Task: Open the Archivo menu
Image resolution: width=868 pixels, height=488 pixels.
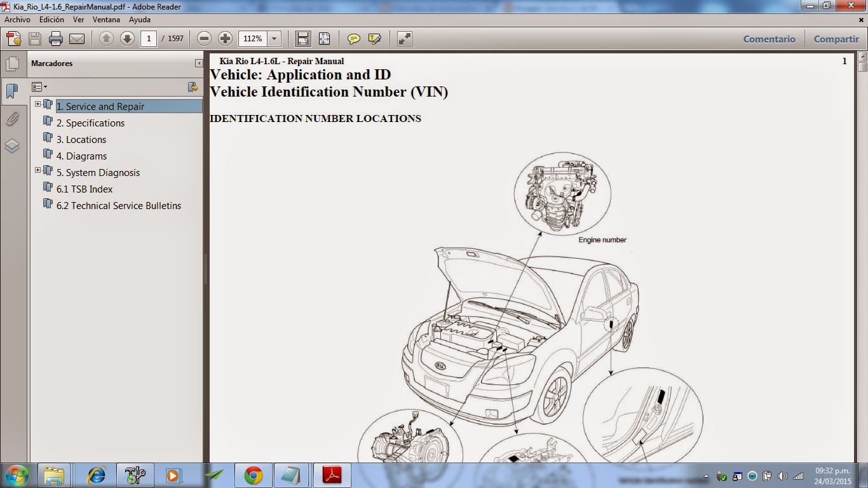Action: (17, 20)
